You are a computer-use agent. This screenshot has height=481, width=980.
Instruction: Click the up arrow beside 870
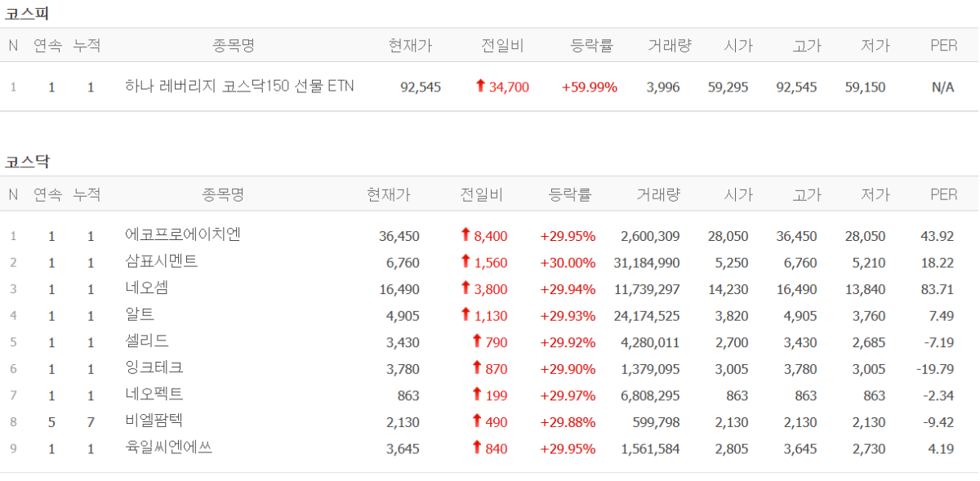[x=477, y=368]
